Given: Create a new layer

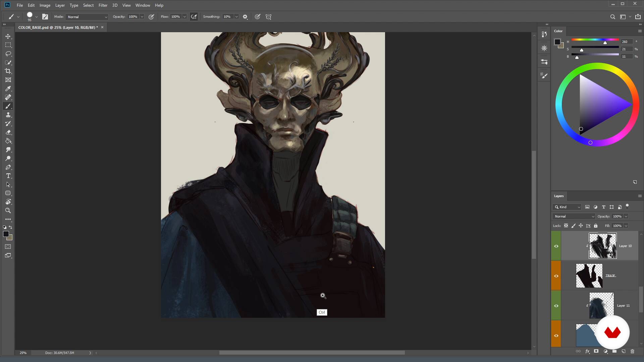Looking at the screenshot, I should (x=624, y=351).
